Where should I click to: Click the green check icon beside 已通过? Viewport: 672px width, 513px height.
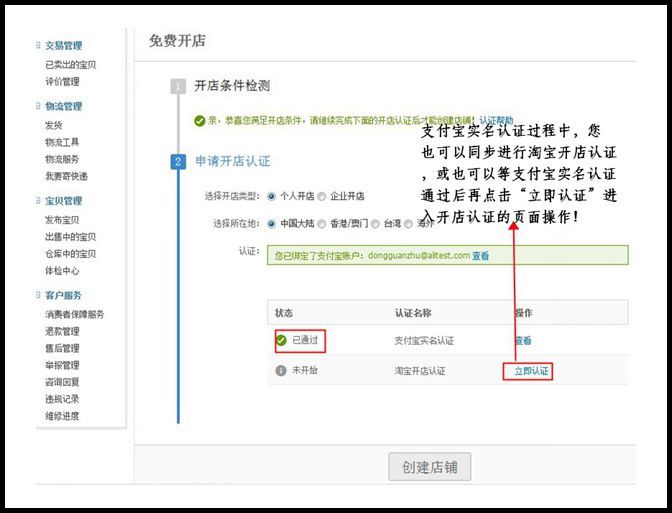pyautogui.click(x=281, y=340)
